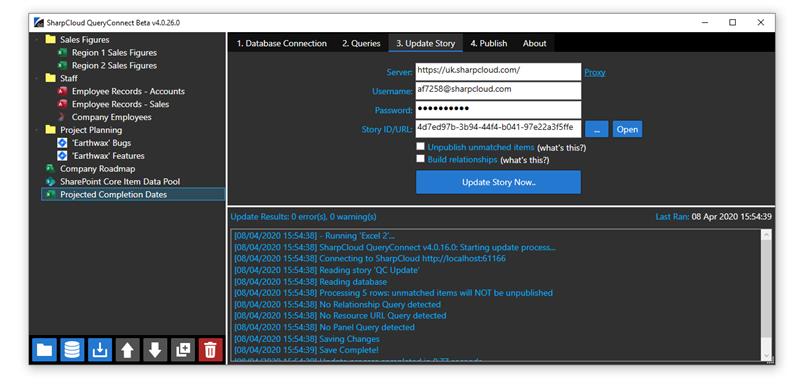
Task: Select the 3. Update Story tab
Action: [426, 43]
